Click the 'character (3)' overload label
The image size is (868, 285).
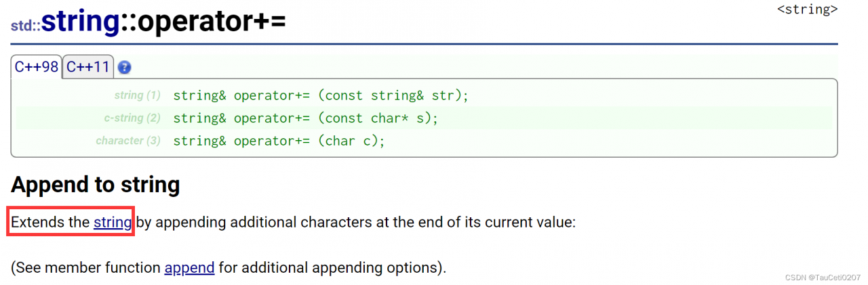(x=128, y=141)
